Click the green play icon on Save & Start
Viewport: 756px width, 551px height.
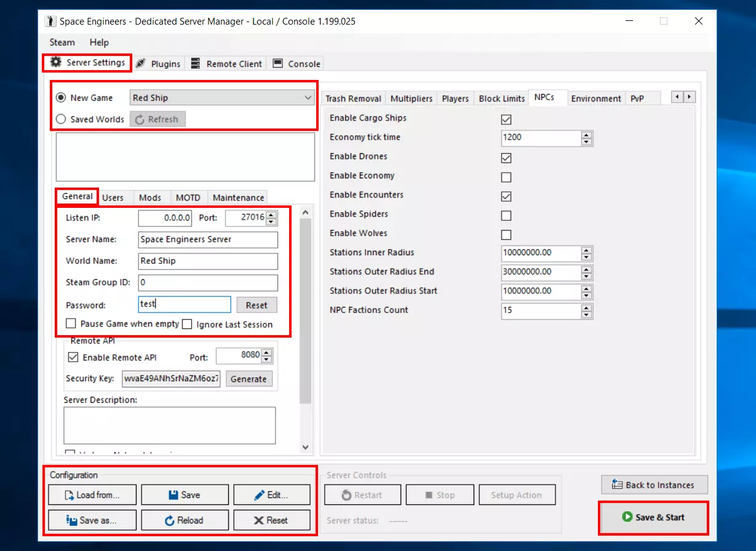[627, 517]
